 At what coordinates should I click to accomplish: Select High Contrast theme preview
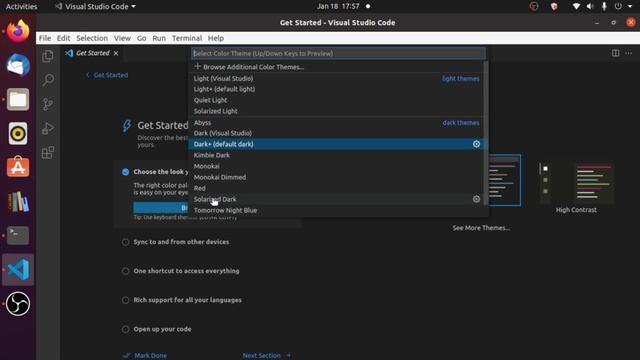576,188
